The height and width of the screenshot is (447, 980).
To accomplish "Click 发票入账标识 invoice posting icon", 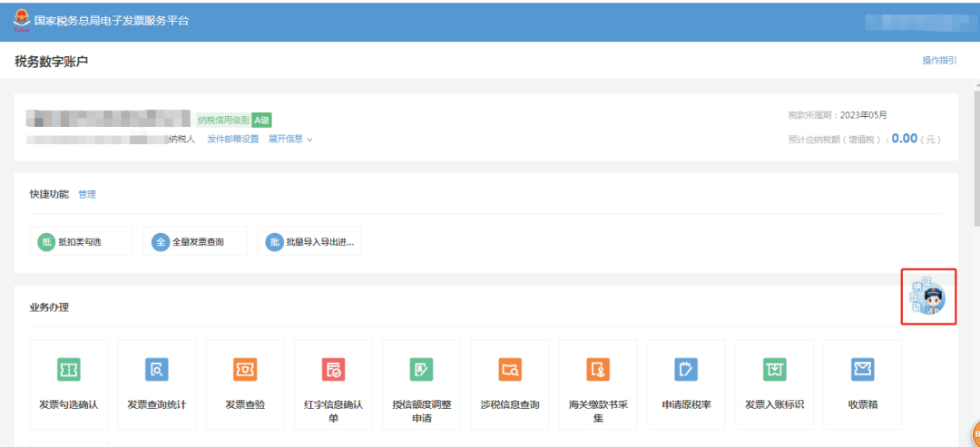I will click(774, 369).
